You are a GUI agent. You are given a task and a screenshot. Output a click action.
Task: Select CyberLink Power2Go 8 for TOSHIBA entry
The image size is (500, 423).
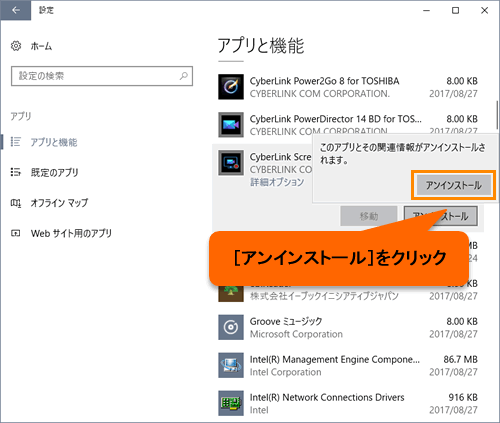pyautogui.click(x=324, y=81)
